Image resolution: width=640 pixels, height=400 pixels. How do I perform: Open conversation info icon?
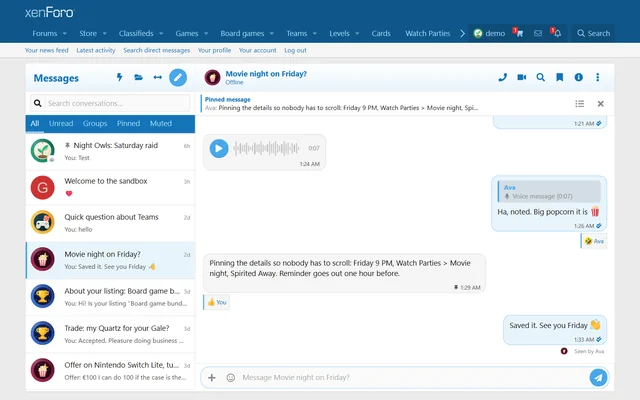point(578,77)
